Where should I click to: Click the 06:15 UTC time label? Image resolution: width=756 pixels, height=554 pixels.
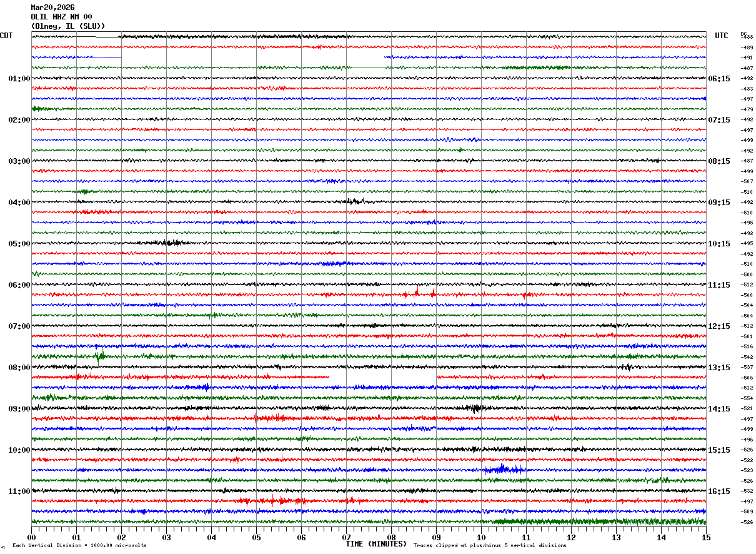click(x=719, y=79)
